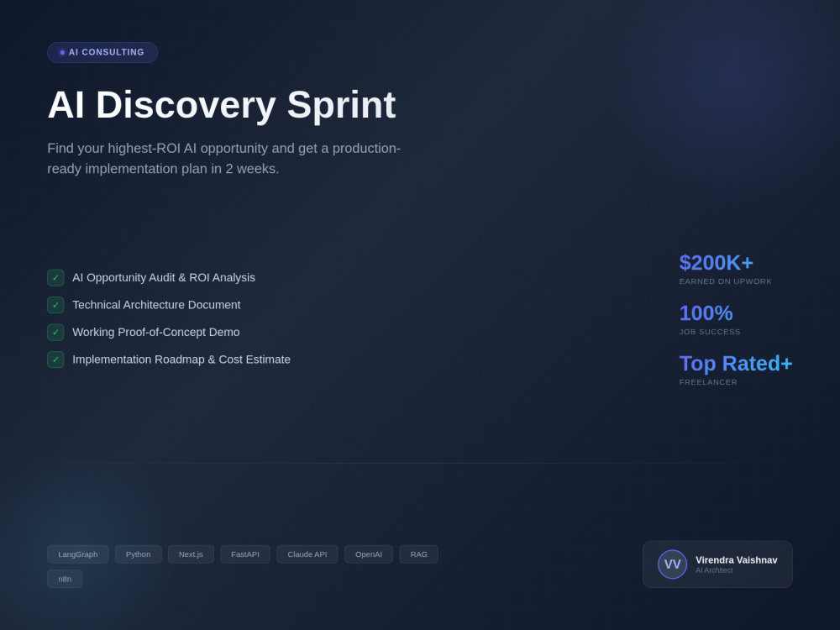Image resolution: width=840 pixels, height=630 pixels.
Task: Click the AI Discovery Sprint heading
Action: click(221, 104)
